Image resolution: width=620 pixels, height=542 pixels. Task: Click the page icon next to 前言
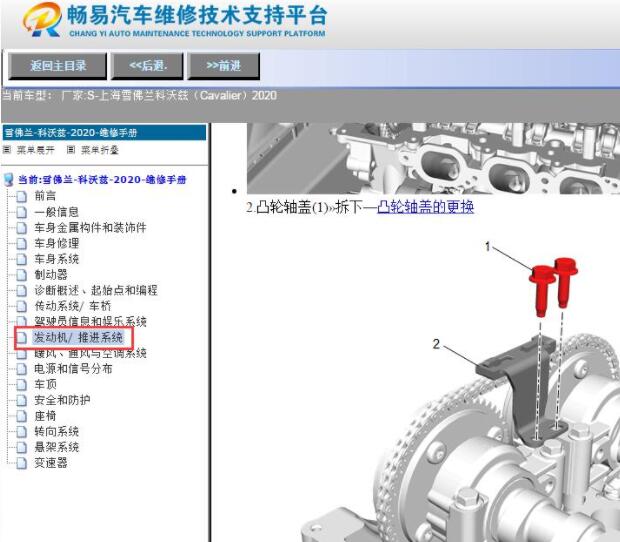tap(21, 196)
